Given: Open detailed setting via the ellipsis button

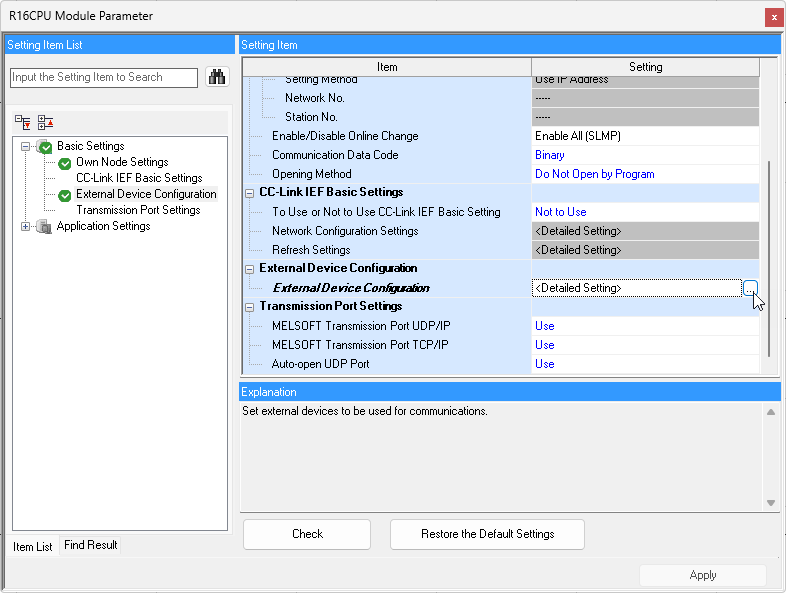Looking at the screenshot, I should click(x=750, y=288).
